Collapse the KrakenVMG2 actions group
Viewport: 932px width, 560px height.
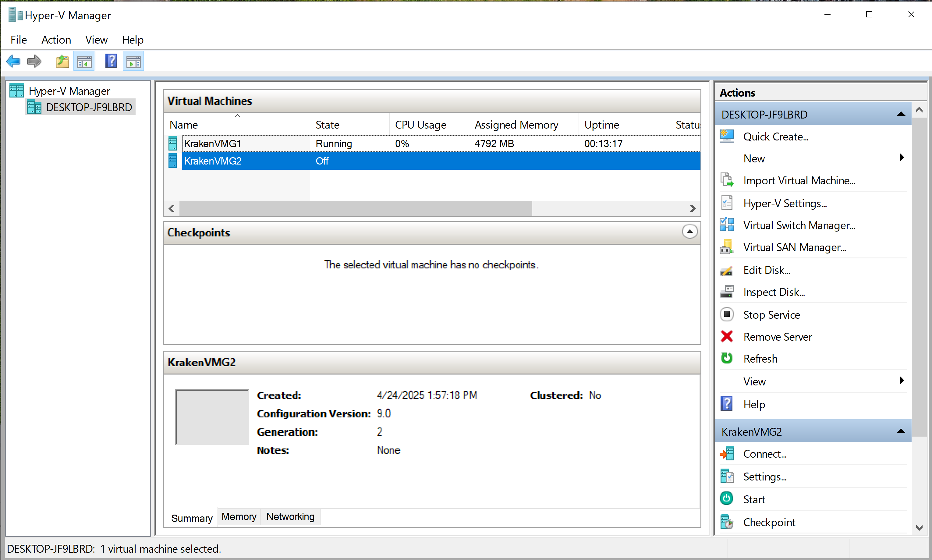(x=901, y=431)
